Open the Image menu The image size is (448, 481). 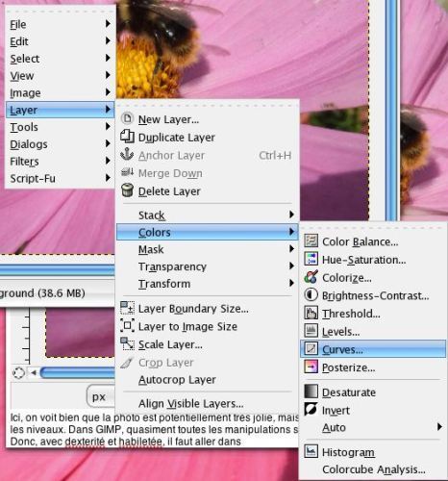coord(60,92)
